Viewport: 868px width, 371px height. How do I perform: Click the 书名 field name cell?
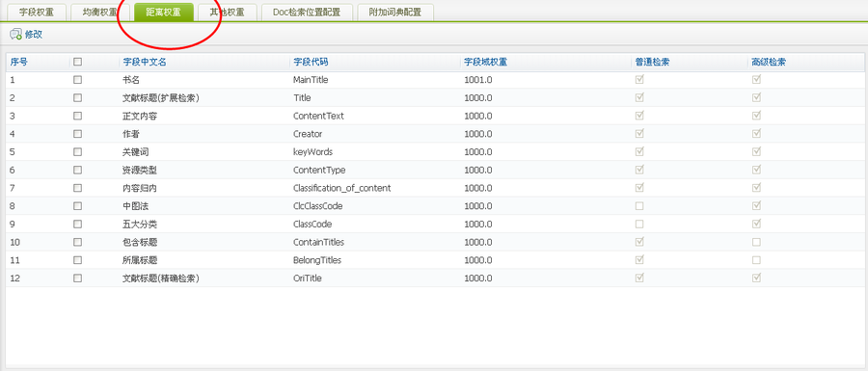click(x=131, y=80)
